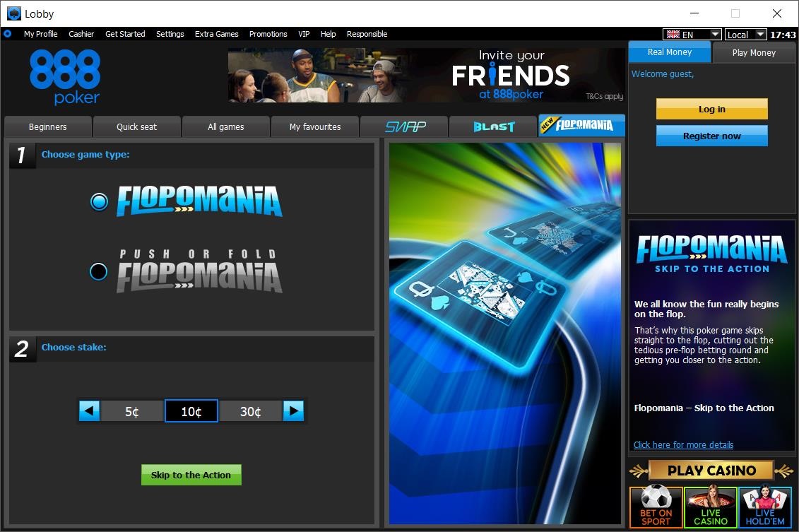Click the 17:43 clock display
799x532 pixels.
tap(783, 35)
